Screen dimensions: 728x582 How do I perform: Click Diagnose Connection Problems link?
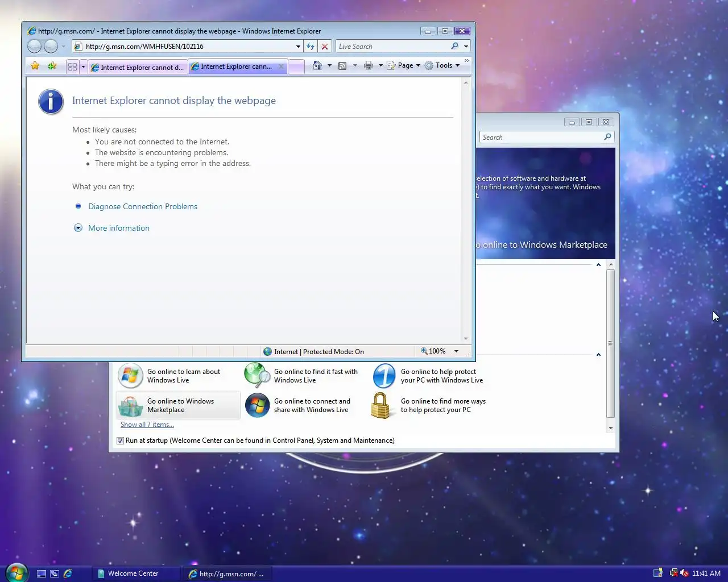[x=143, y=206]
